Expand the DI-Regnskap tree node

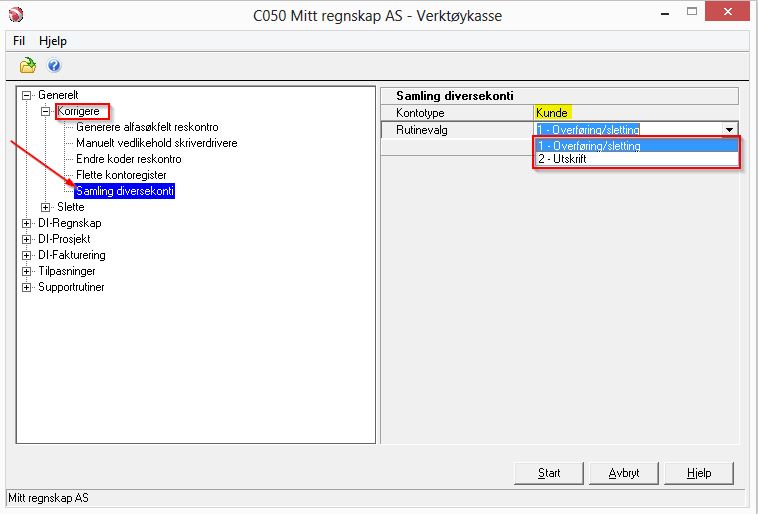pos(27,223)
